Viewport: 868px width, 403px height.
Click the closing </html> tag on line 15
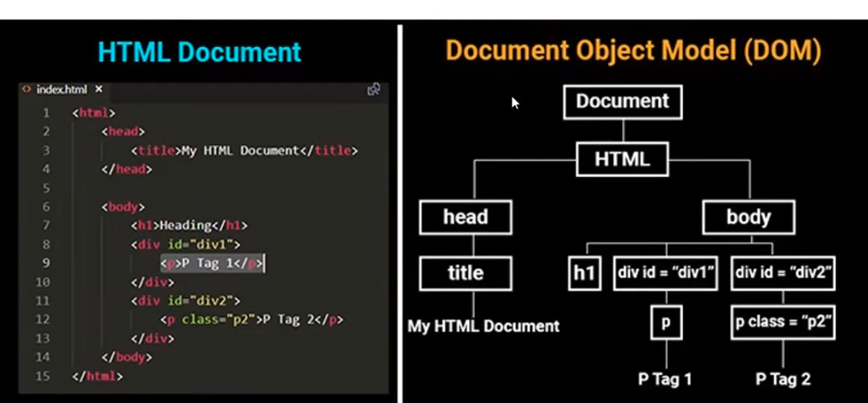97,376
